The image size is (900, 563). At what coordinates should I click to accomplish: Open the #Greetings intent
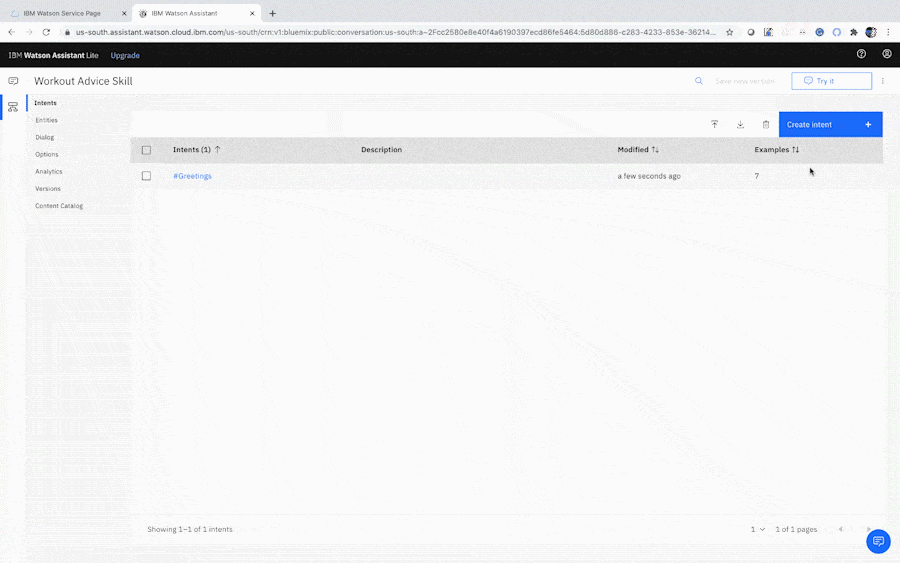pos(192,176)
